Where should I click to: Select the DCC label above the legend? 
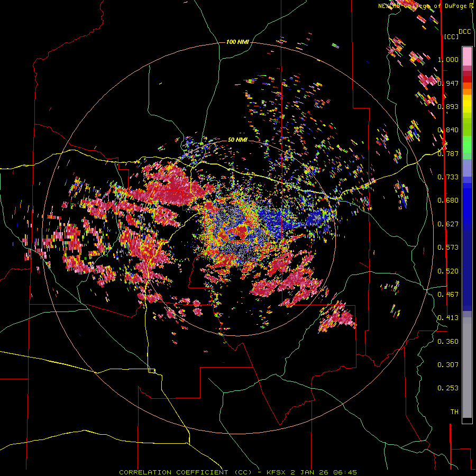[464, 32]
